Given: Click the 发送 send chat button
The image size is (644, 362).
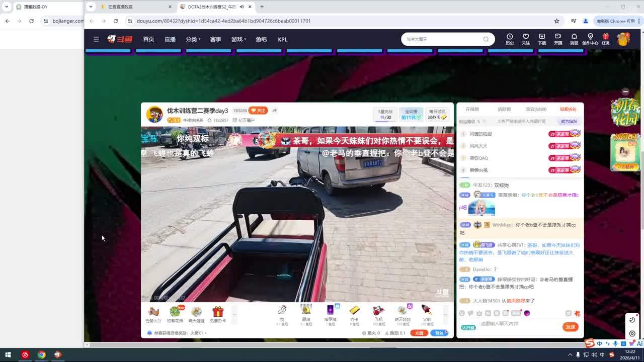Looking at the screenshot, I should pyautogui.click(x=570, y=327).
